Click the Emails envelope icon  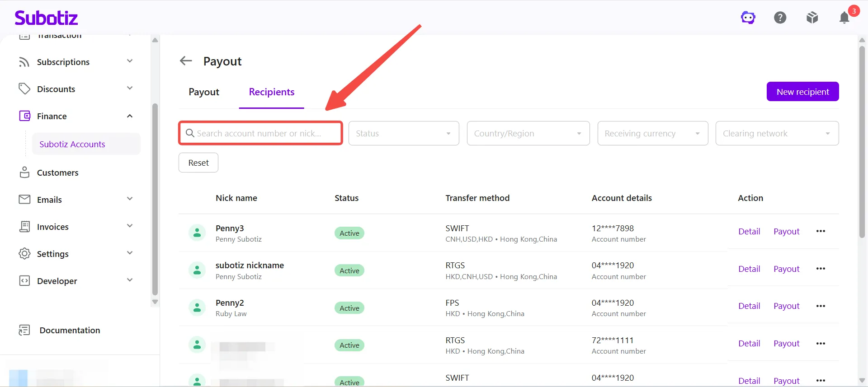click(24, 200)
